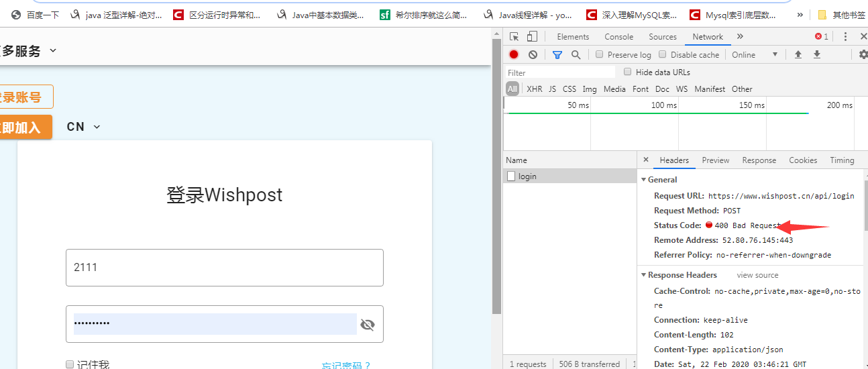Focus the username field containing 2111

225,268
